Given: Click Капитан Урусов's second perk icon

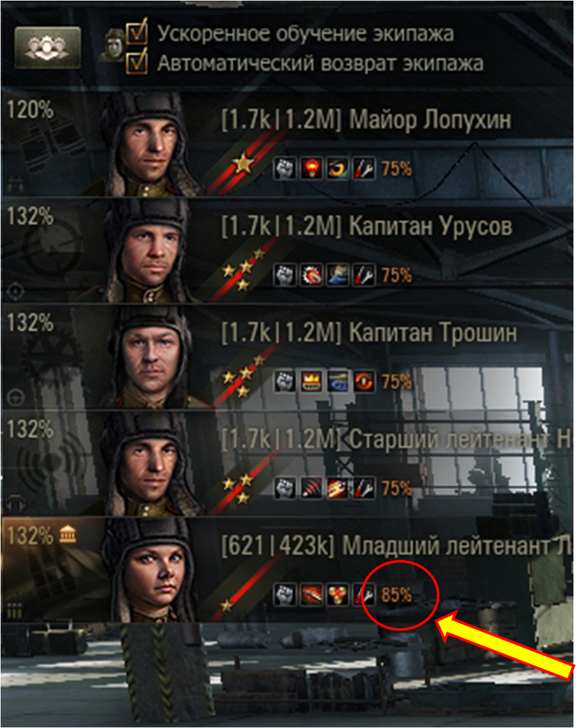Looking at the screenshot, I should [311, 275].
